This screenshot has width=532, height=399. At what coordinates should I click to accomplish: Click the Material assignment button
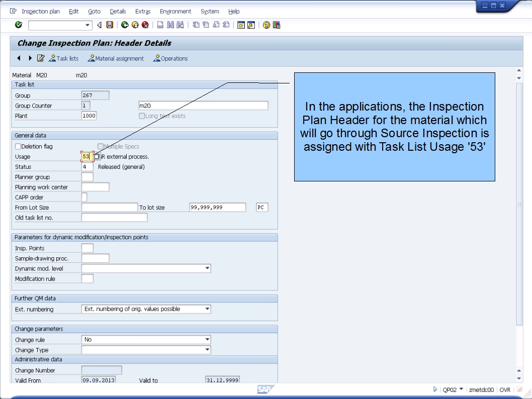pyautogui.click(x=116, y=58)
